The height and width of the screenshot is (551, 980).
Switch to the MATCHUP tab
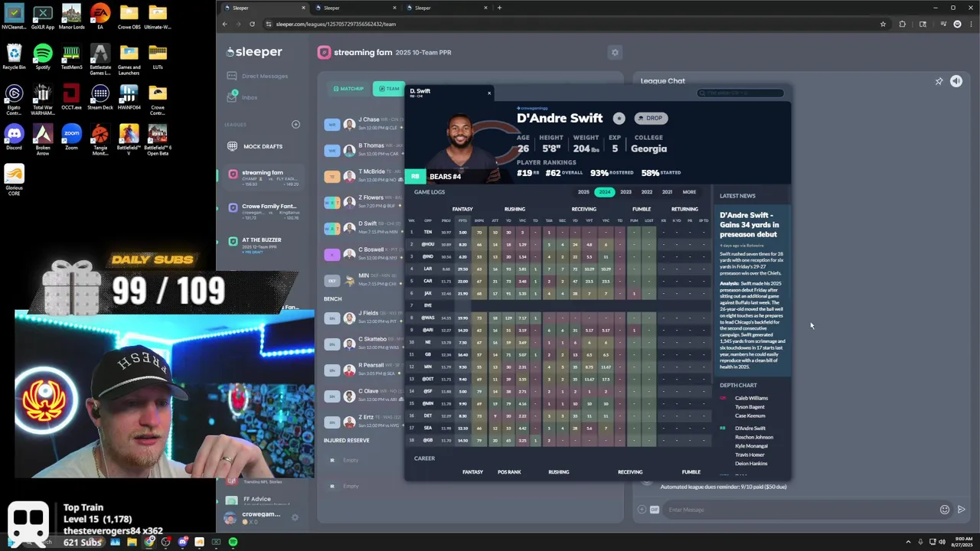348,89
